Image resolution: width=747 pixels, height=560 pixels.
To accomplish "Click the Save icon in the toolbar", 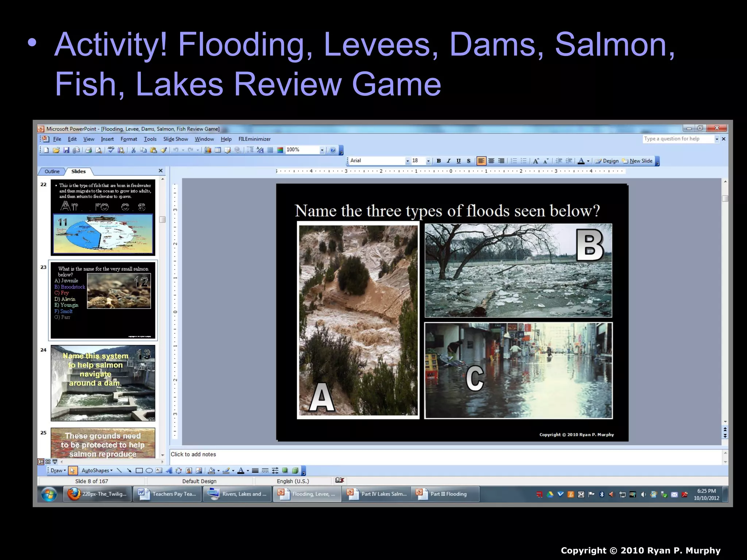I will pyautogui.click(x=66, y=150).
